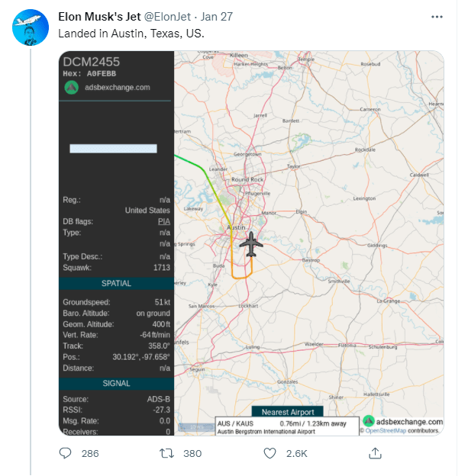Click the SIGNAL section header
The image size is (468, 476).
pyautogui.click(x=116, y=384)
